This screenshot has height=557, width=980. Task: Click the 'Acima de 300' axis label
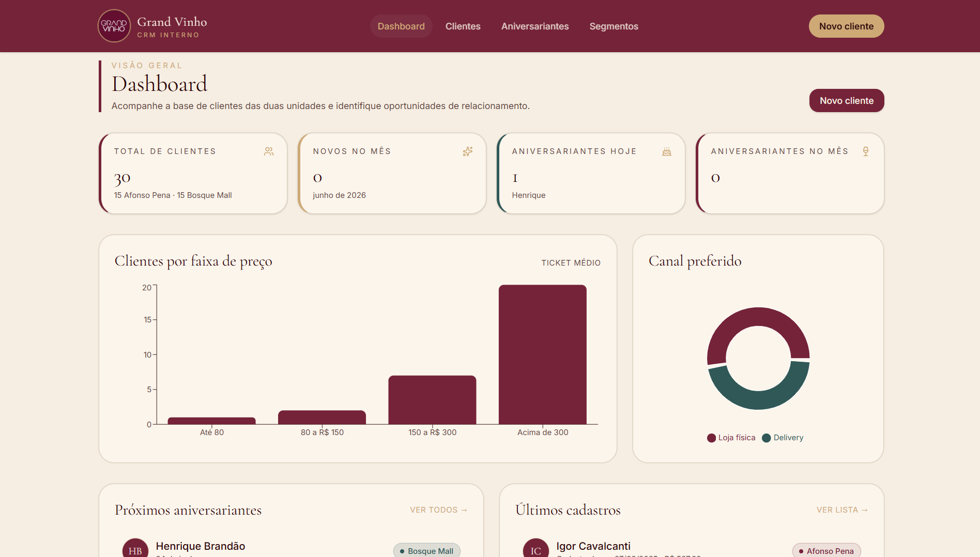point(543,432)
